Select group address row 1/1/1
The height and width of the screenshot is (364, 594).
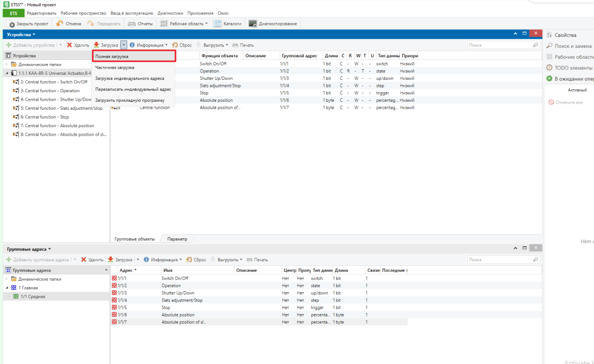coord(259,278)
